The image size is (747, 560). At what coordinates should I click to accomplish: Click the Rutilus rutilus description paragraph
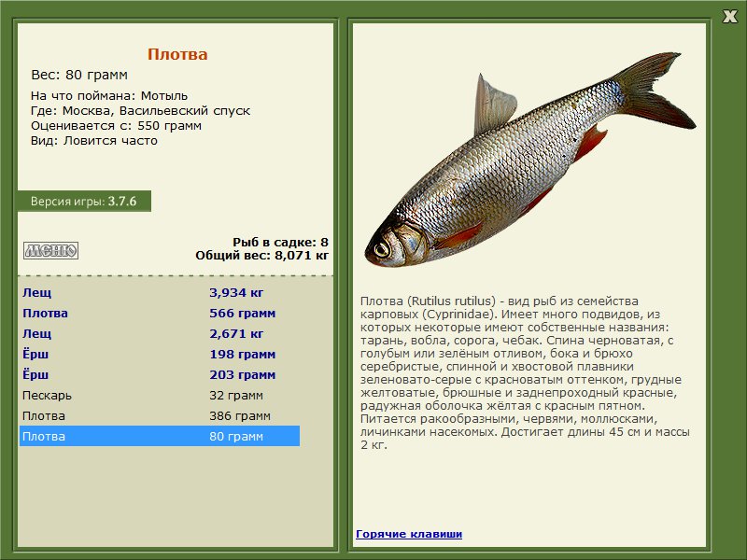526,372
